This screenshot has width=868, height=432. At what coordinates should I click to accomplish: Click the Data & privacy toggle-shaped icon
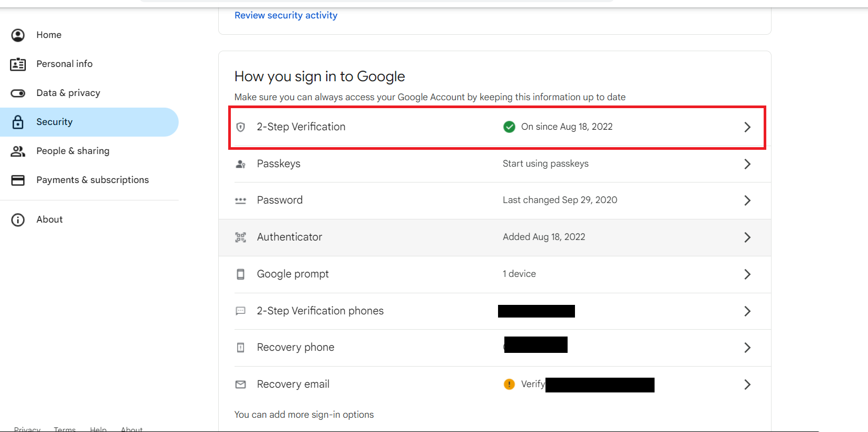18,93
